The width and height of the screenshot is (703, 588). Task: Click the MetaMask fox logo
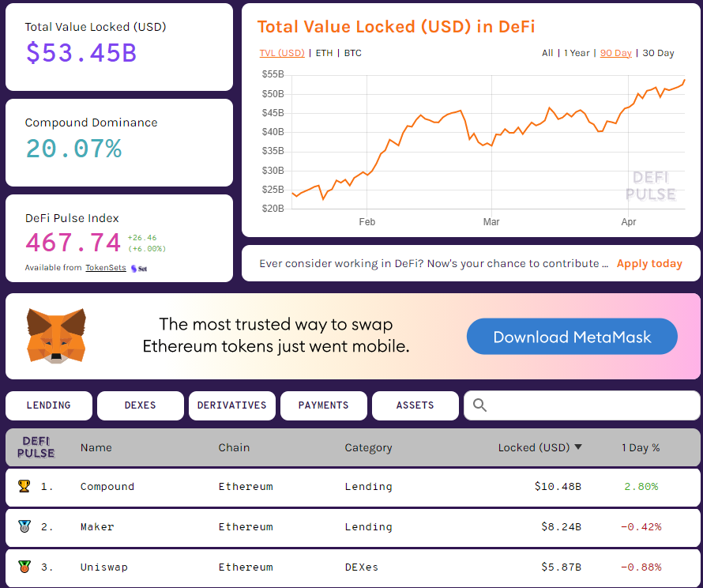56,336
